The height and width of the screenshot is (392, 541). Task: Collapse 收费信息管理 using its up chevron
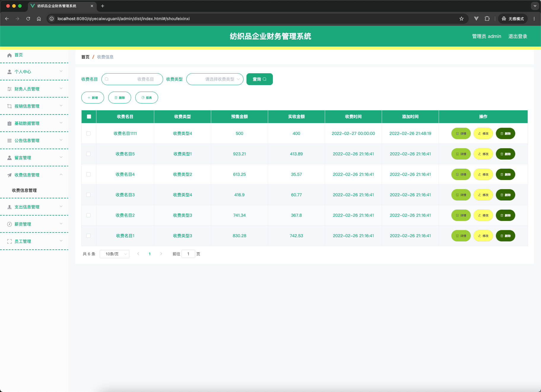(x=61, y=174)
